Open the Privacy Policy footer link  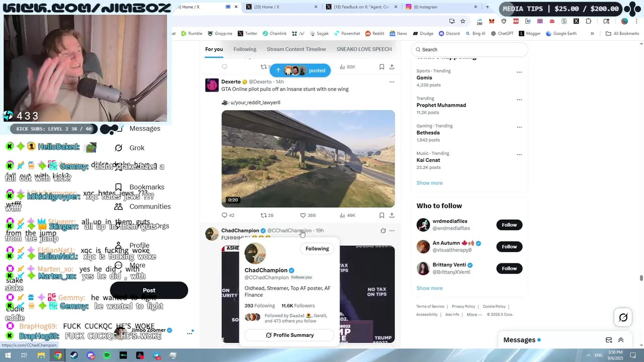coord(463,306)
